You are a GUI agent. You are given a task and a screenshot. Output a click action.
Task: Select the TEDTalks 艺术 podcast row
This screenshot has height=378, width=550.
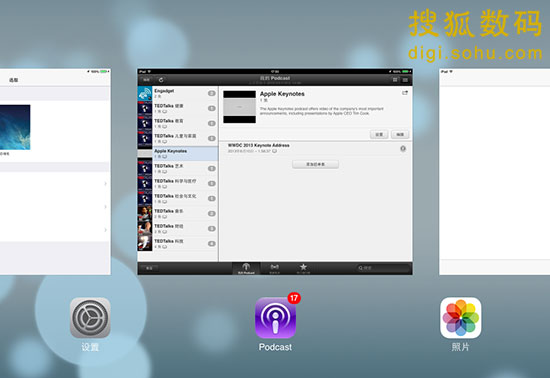(x=178, y=169)
